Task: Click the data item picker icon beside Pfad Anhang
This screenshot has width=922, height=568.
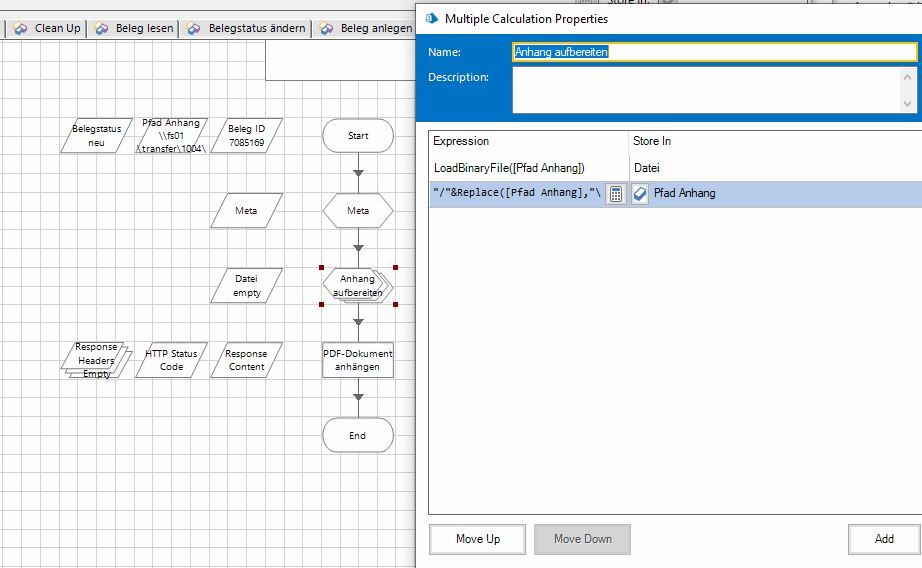Action: pyautogui.click(x=641, y=194)
